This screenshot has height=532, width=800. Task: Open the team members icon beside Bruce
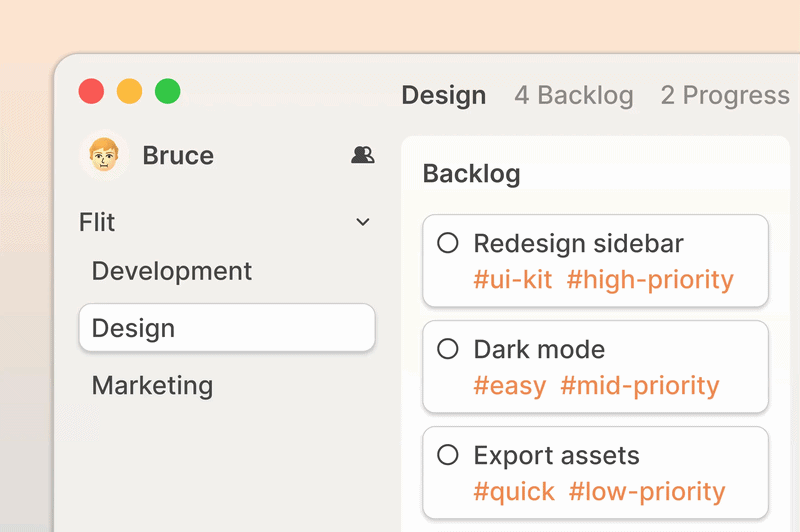click(363, 155)
